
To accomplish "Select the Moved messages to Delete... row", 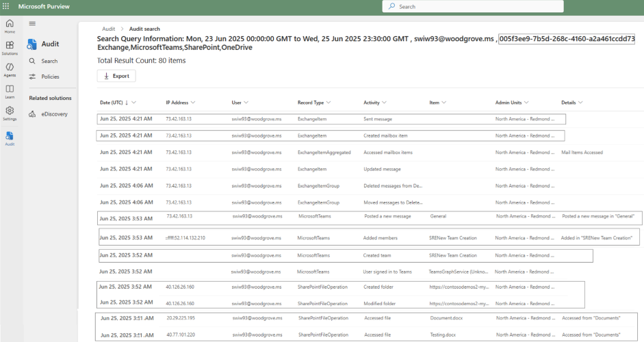I will [x=370, y=202].
